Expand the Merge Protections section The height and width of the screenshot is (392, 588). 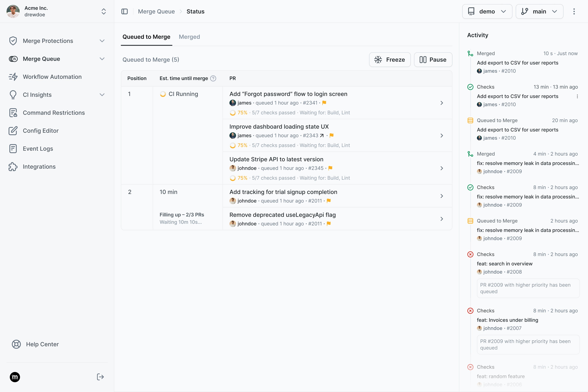pyautogui.click(x=102, y=41)
